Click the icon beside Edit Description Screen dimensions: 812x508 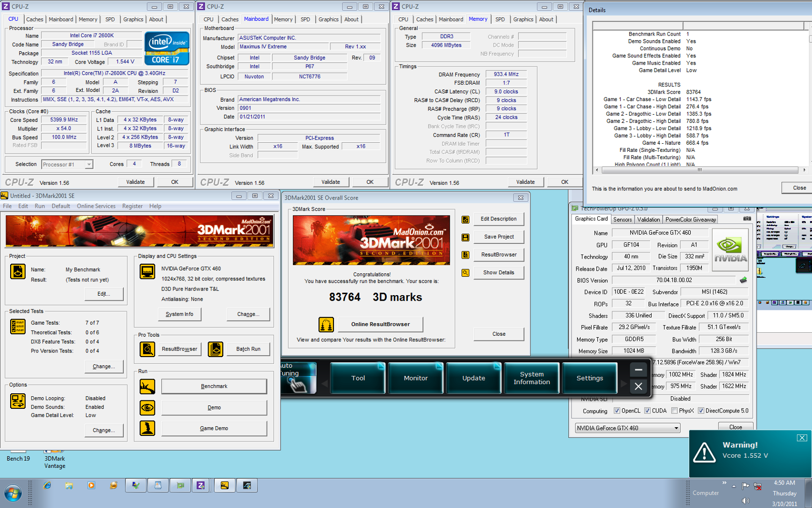point(465,219)
